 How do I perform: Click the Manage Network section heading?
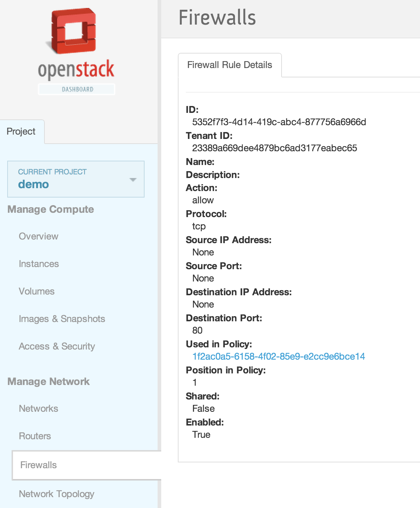coord(48,381)
